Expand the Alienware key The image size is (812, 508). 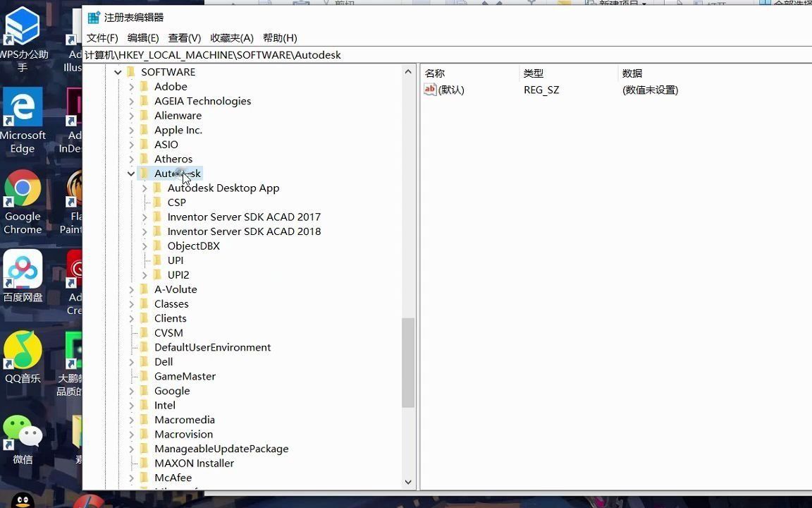tap(131, 116)
